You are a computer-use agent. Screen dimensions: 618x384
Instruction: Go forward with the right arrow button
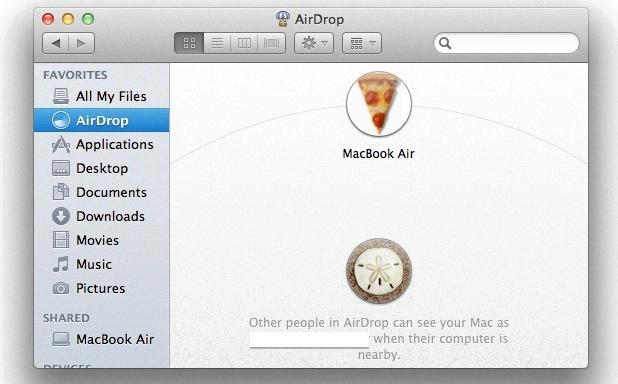(82, 43)
